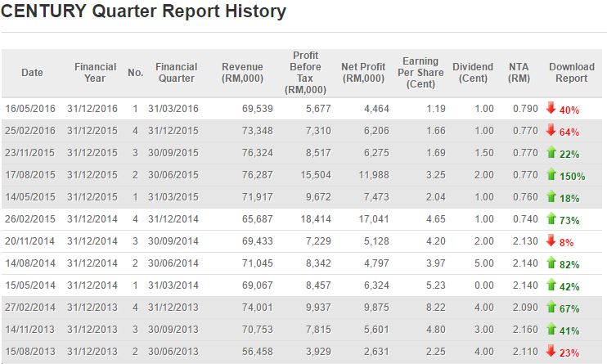Screen dimensions: 607x364
Task: Select the date cell 23/11/2015
Action: click(29, 153)
